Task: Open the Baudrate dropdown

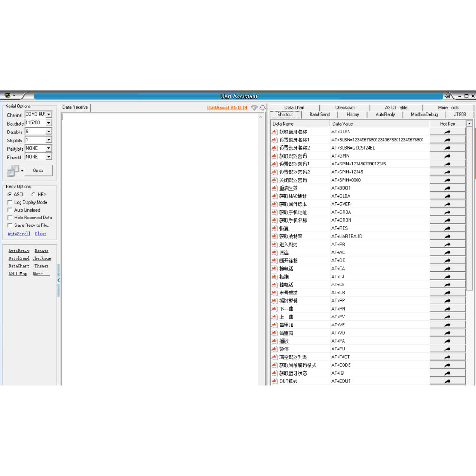Action: (48, 123)
